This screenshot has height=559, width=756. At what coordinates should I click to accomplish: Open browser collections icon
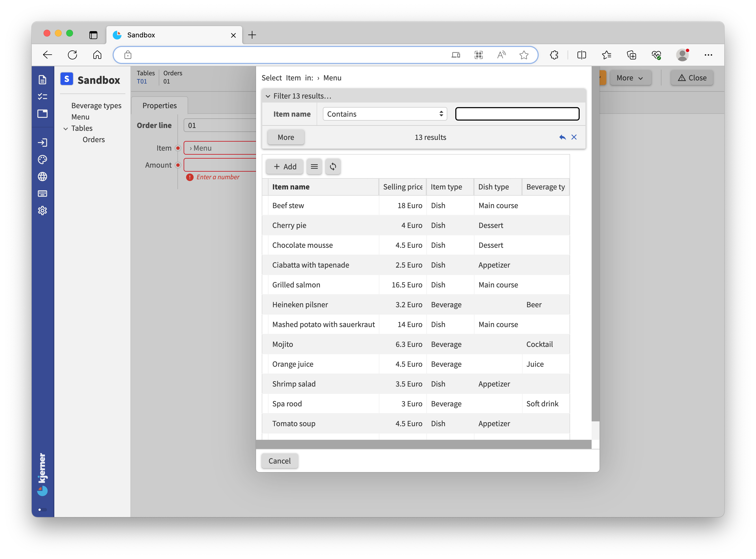tap(632, 55)
